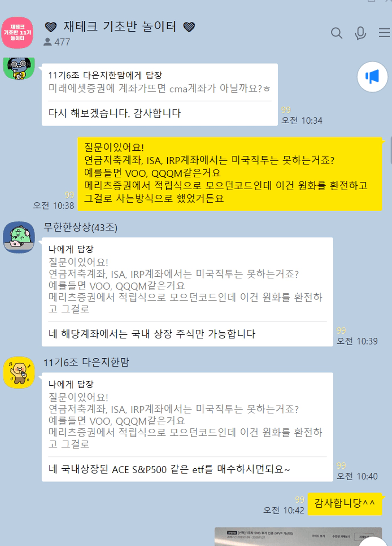Viewport: 392px width, 546px height.
Task: Open 무한한상상(43조) profile avatar
Action: point(19,237)
